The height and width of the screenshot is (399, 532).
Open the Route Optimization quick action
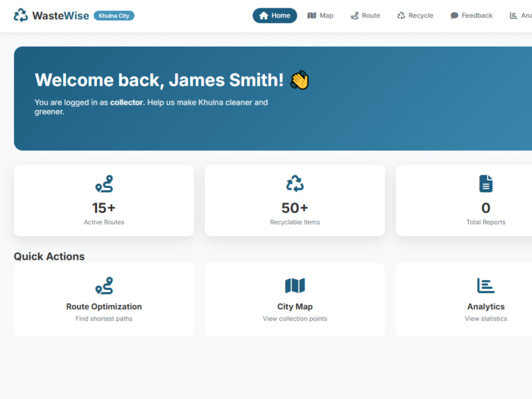[104, 300]
